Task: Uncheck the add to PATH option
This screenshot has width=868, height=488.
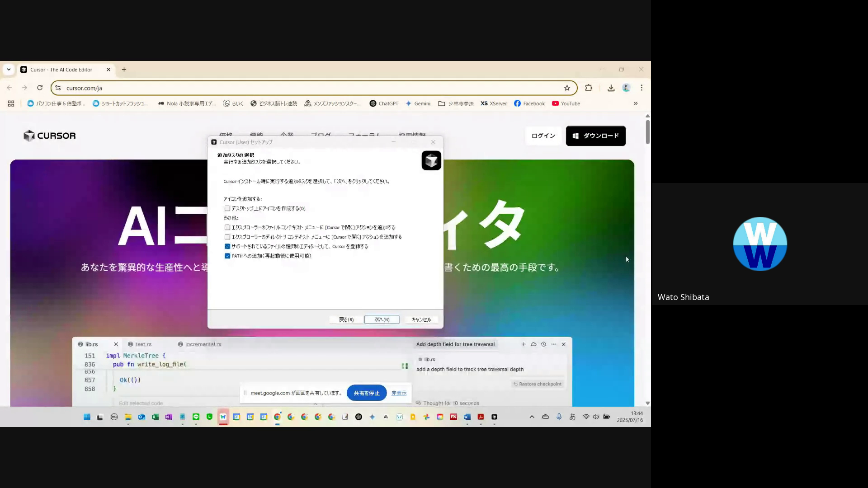Action: pos(227,256)
